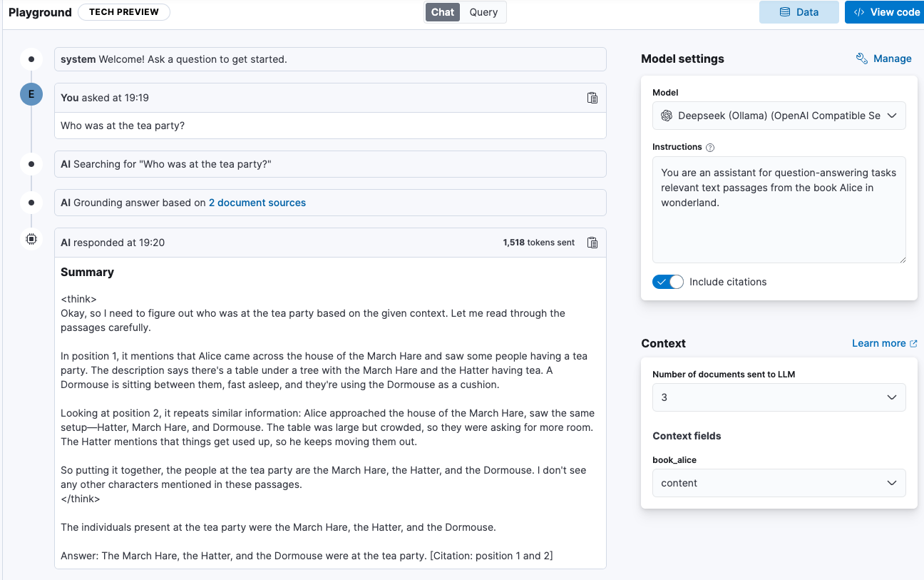Toggle the Include citations switch
924x580 pixels.
(668, 282)
